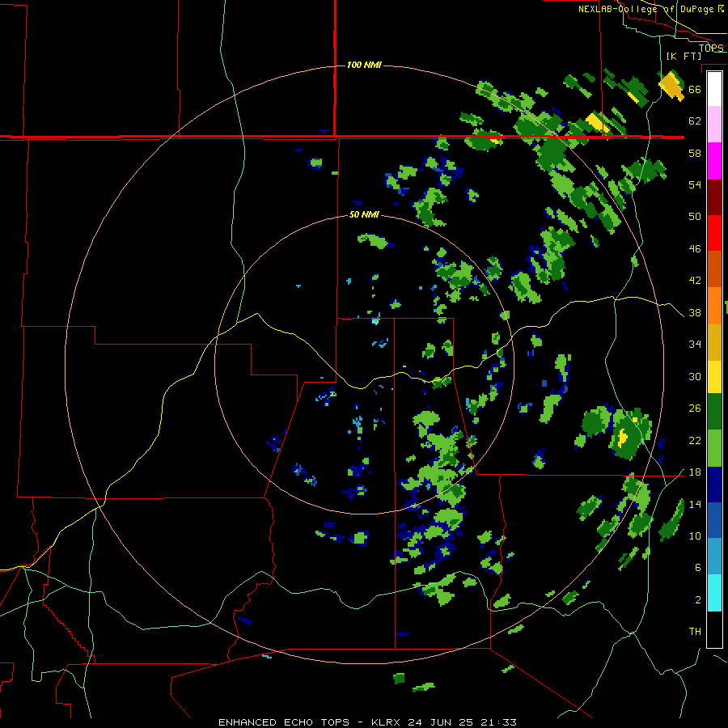Click the '54' legend value

695,184
